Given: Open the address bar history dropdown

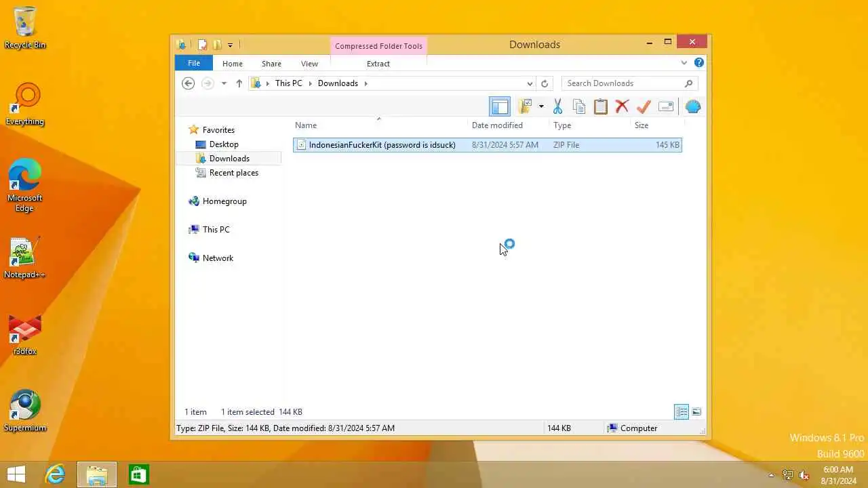Looking at the screenshot, I should (x=530, y=83).
